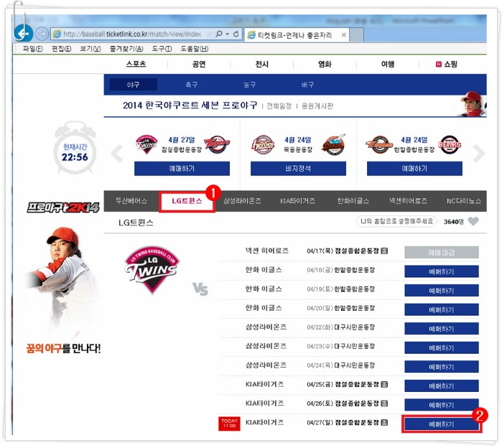Select the NC다이노스 team tab
Image resolution: width=502 pixels, height=448 pixels.
464,200
